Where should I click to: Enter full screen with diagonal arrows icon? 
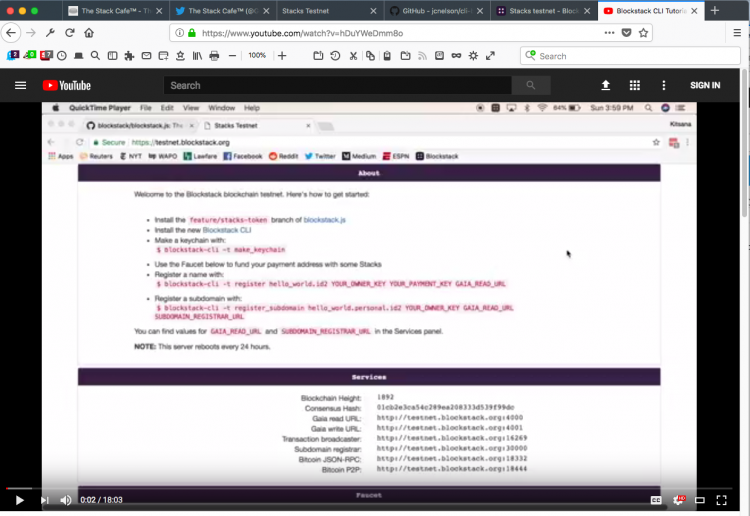490,56
